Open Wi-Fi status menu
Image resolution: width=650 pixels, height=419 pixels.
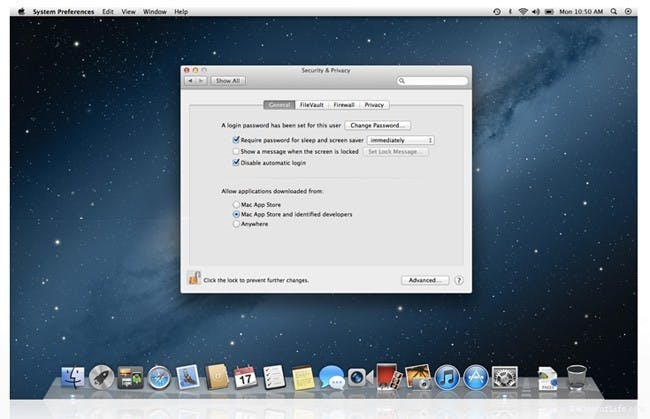[523, 12]
